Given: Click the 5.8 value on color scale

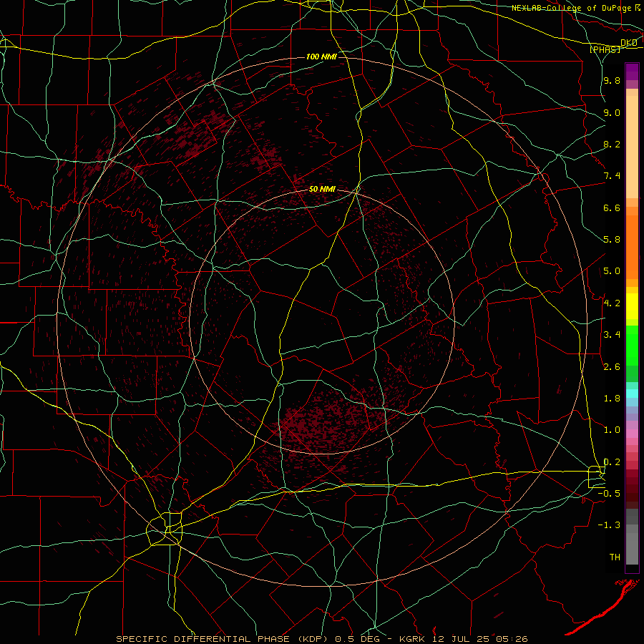Looking at the screenshot, I should pos(612,240).
